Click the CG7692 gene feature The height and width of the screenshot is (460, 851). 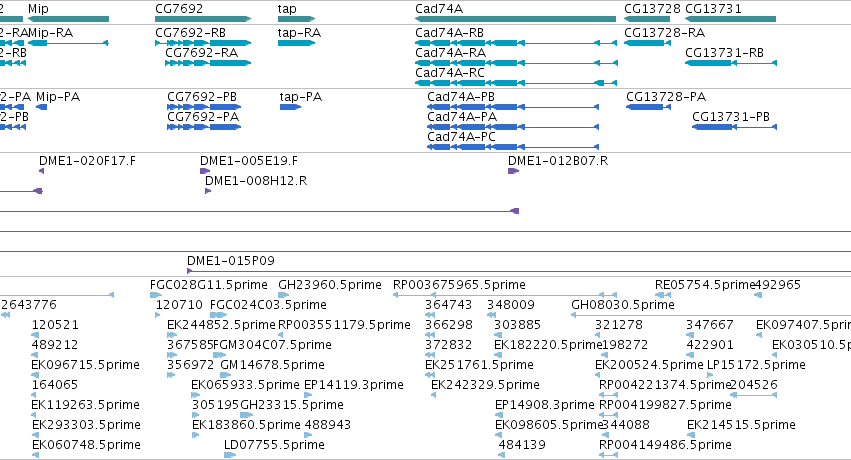203,19
